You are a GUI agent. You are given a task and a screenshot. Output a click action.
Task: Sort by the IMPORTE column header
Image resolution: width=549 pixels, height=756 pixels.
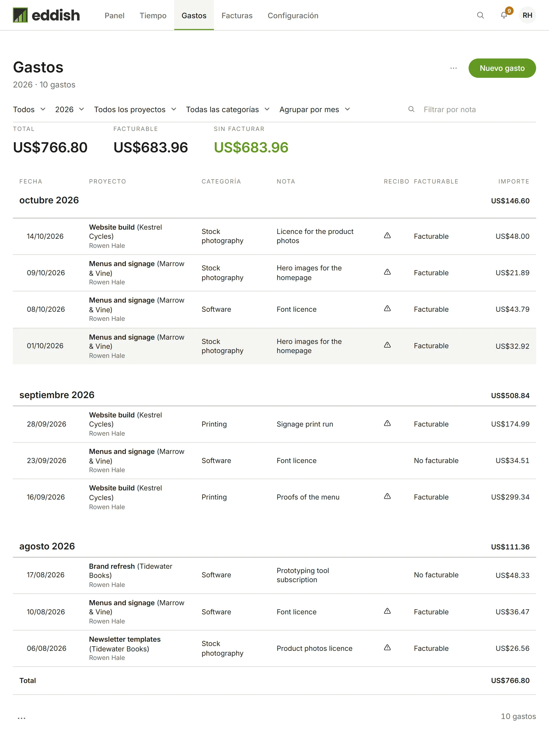[x=514, y=182]
